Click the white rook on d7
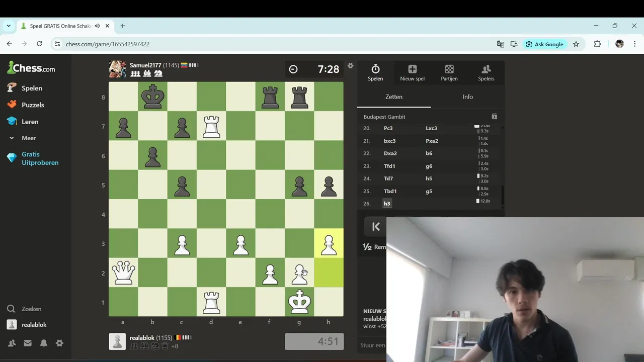Screen dimensions: 644x362 [x=211, y=126]
